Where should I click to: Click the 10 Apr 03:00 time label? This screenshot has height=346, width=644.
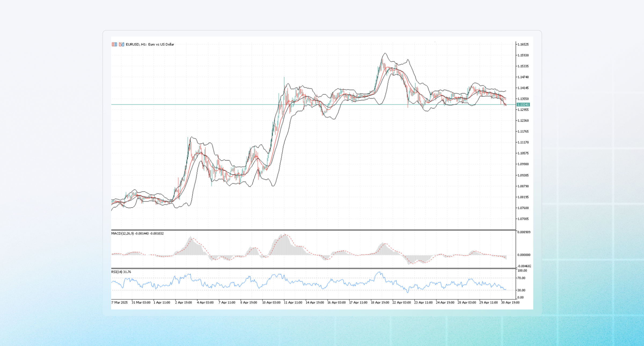click(271, 302)
